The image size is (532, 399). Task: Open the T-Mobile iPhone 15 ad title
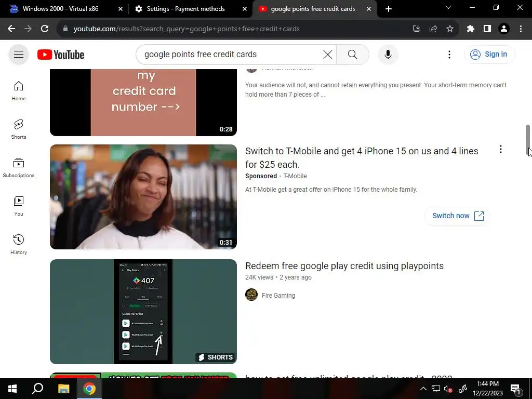tap(362, 158)
